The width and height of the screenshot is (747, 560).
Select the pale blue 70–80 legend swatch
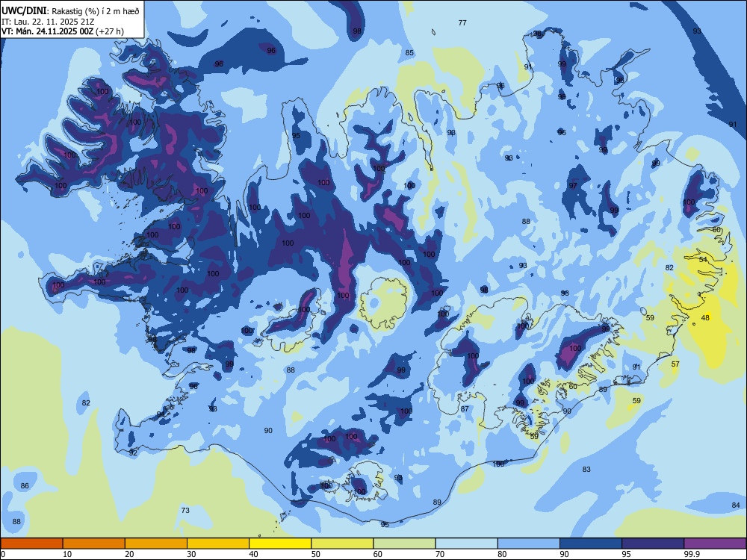point(466,544)
